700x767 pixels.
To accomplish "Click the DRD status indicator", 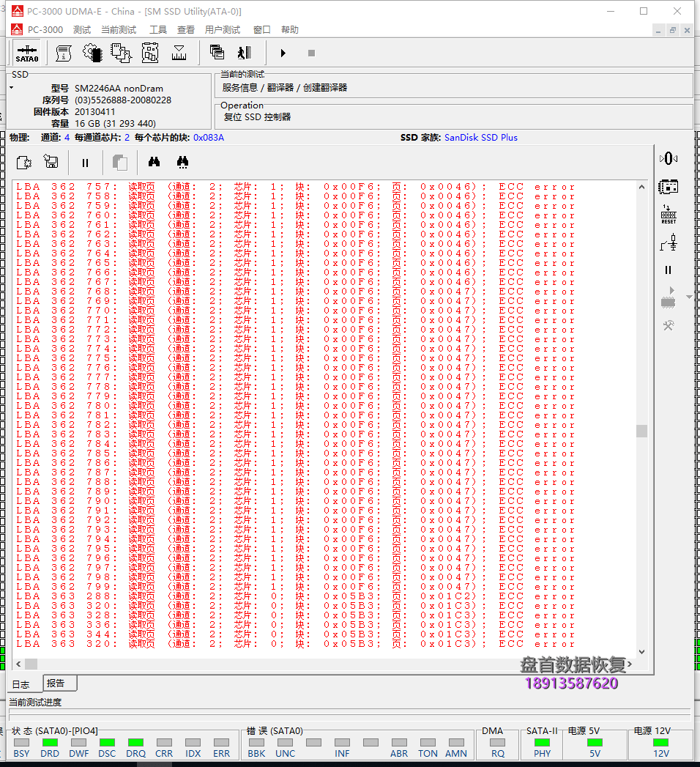I will pyautogui.click(x=50, y=743).
